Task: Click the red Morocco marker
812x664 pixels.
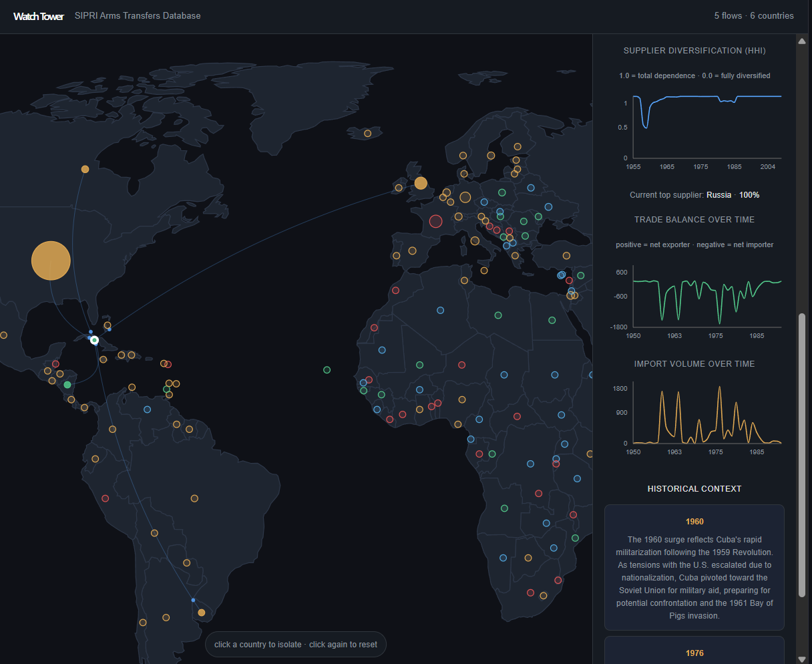Action: tap(395, 291)
